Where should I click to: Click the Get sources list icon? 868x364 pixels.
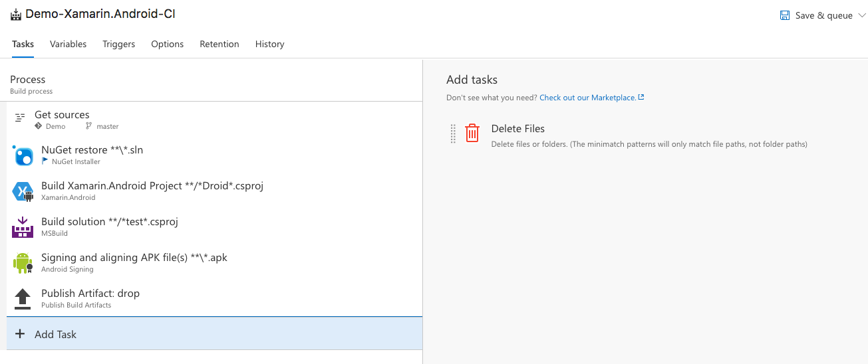(x=20, y=117)
